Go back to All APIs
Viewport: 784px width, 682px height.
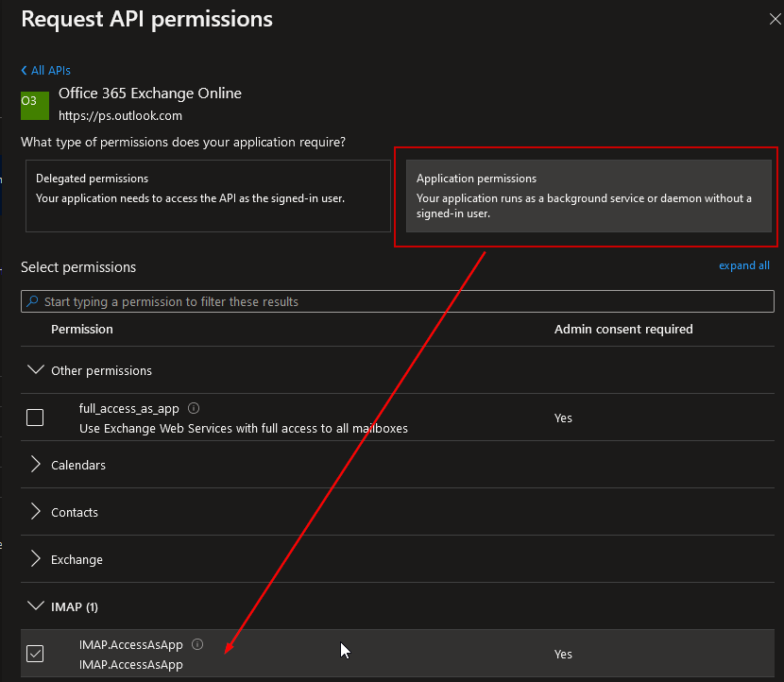[x=45, y=71]
